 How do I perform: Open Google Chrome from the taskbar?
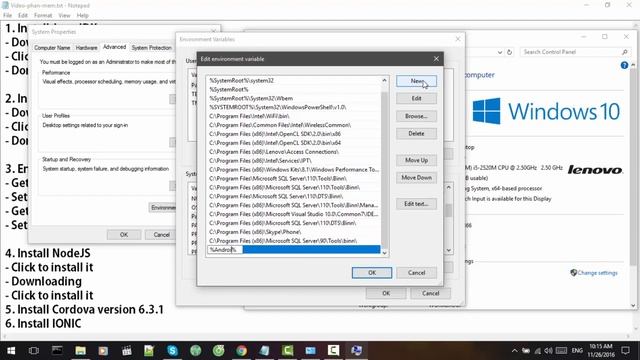[x=241, y=350]
